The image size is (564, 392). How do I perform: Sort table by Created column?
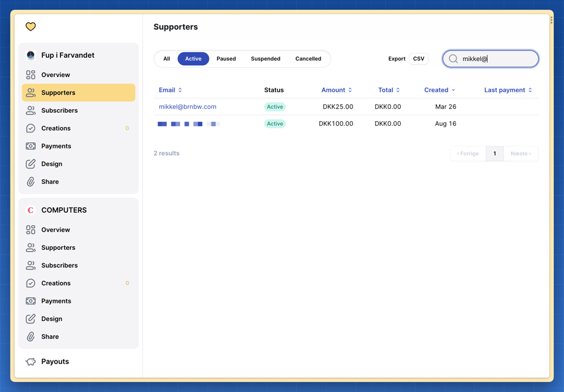(x=439, y=90)
